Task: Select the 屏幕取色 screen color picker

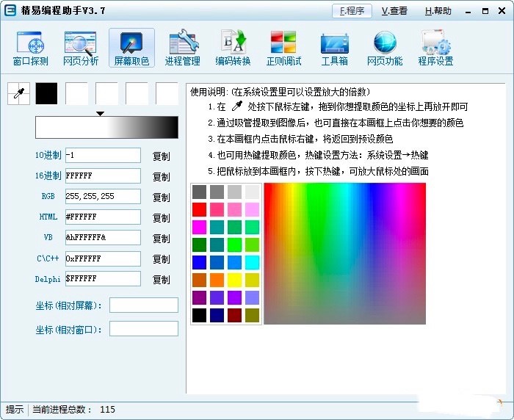Action: [131, 48]
